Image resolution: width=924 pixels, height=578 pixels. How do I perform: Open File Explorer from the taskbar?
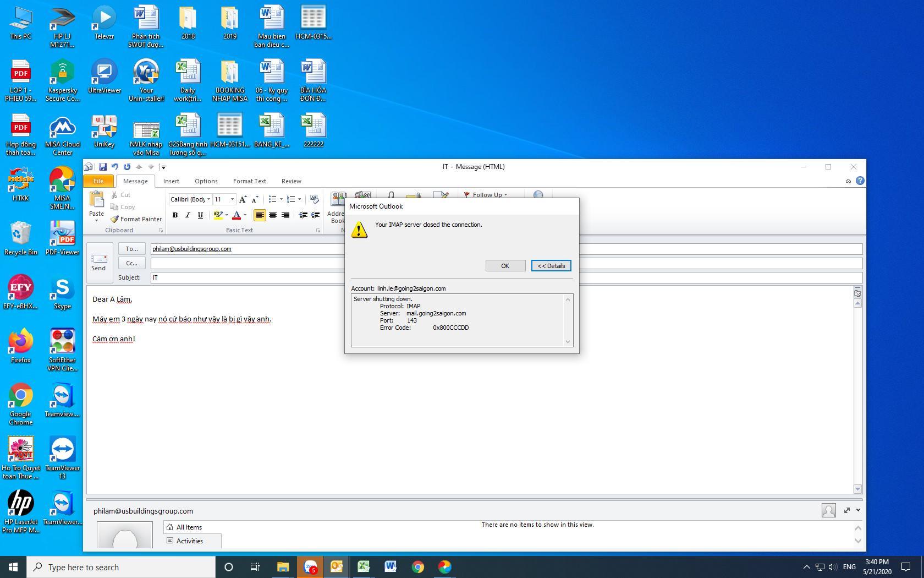tap(283, 566)
